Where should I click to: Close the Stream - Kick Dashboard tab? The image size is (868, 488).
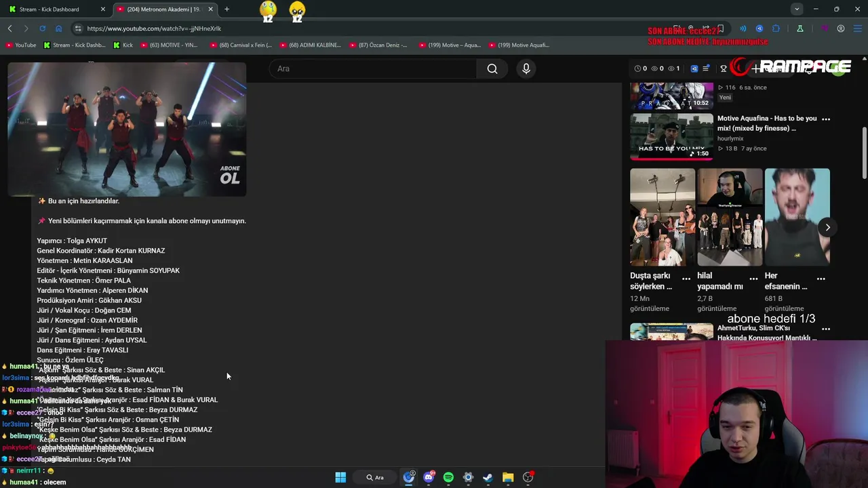pyautogui.click(x=103, y=9)
